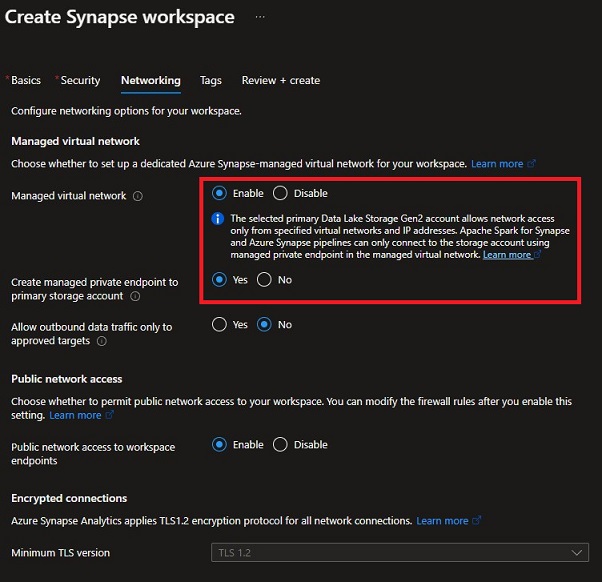Screen dimensions: 602x582
Task: Open the Security tab
Action: click(80, 80)
